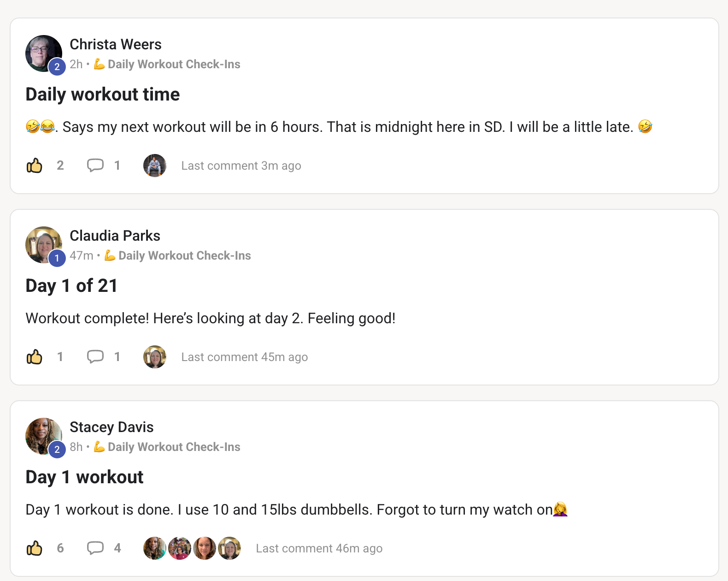Click 'Last comment 3m ago' on Christa's post
The width and height of the screenshot is (728, 581).
[241, 166]
